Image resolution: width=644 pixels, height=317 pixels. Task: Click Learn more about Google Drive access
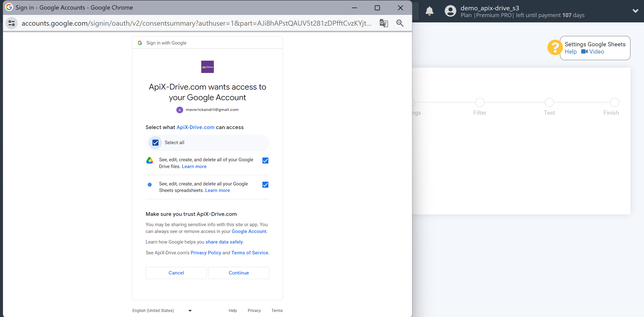point(194,166)
